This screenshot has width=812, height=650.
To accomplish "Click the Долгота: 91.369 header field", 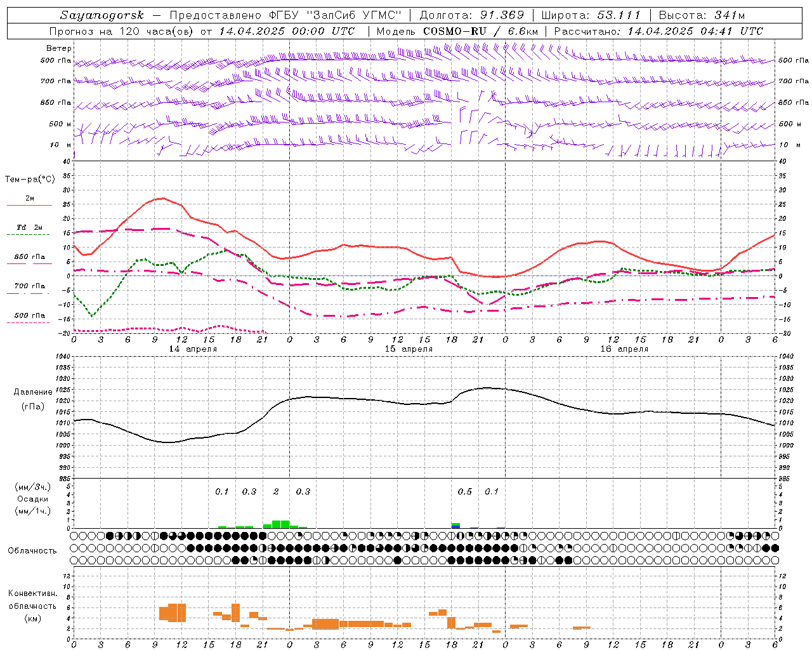I will [472, 15].
